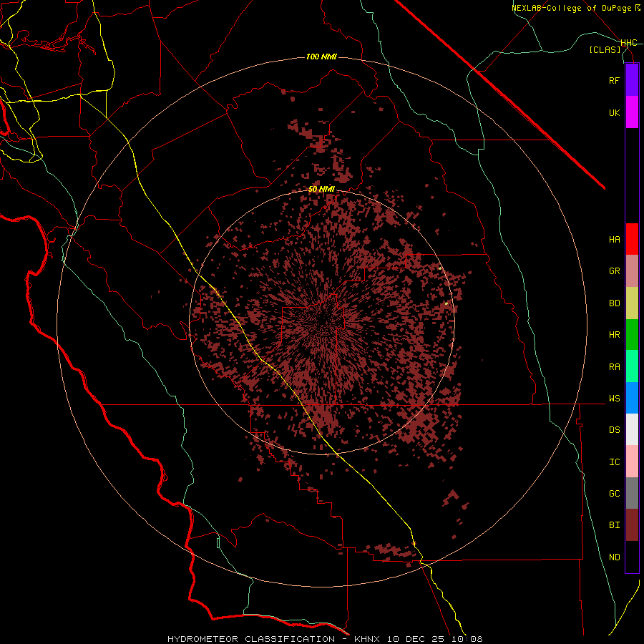The image size is (644, 644).
Task: Click the GR pink-brown legend swatch
Action: point(632,271)
